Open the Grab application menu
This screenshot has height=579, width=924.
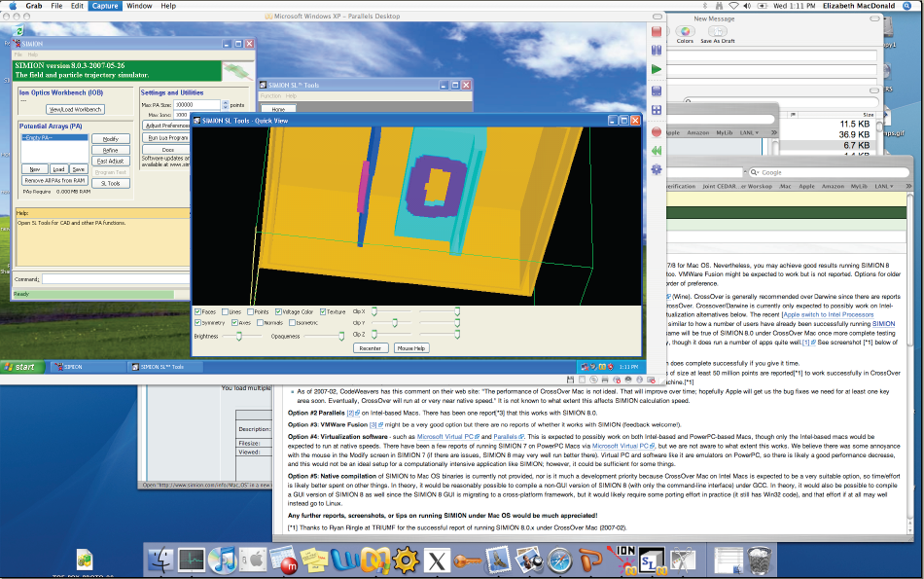34,6
